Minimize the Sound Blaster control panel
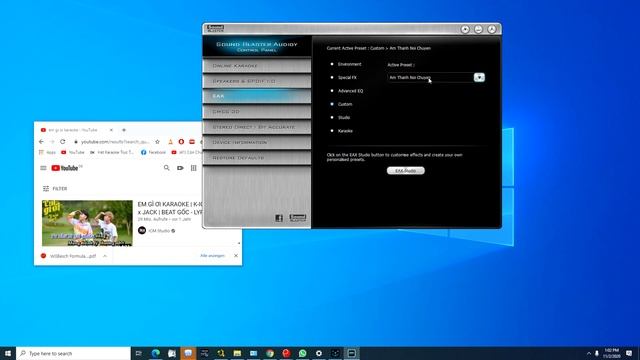 point(478,29)
